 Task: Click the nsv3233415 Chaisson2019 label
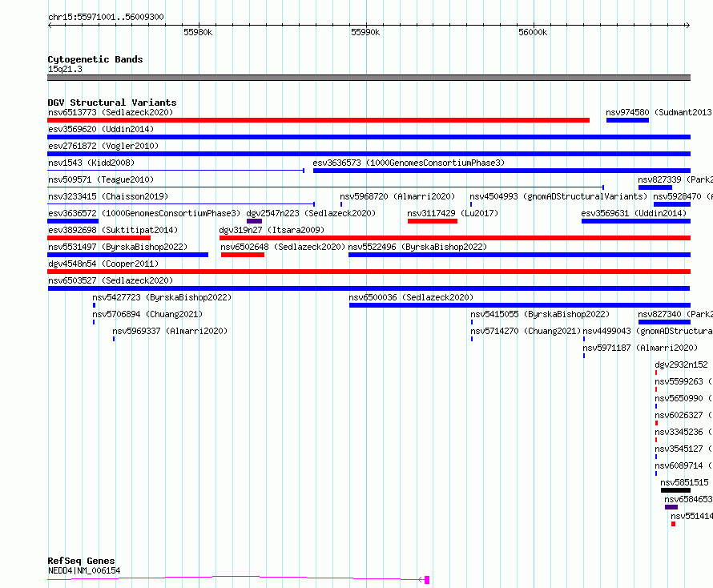[108, 196]
